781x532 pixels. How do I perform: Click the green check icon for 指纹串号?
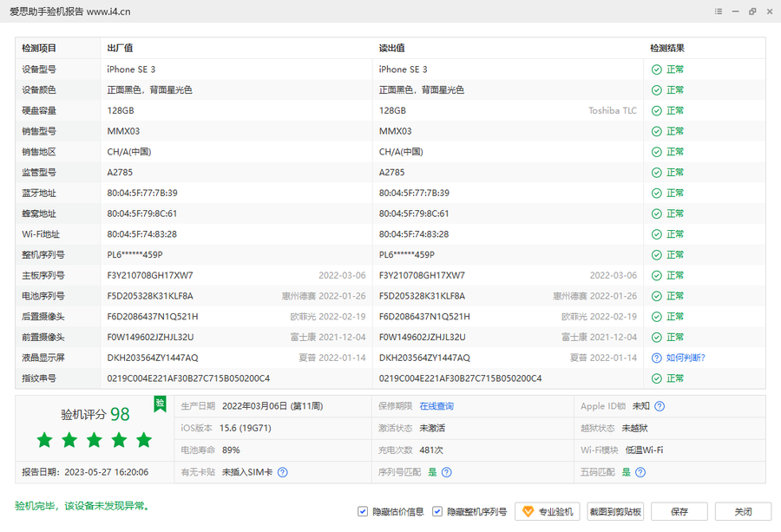[x=657, y=378]
